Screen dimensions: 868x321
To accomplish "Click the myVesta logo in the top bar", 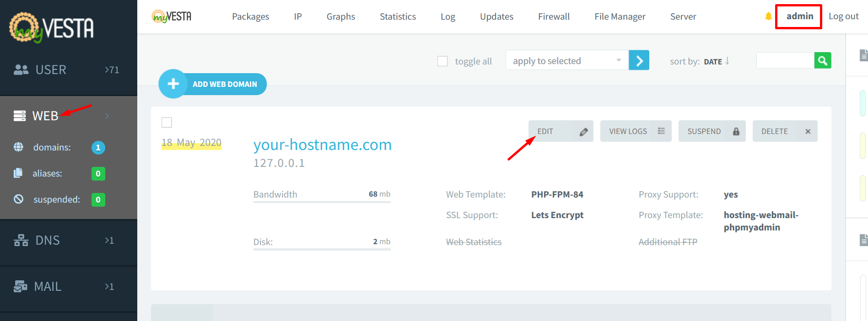I will [172, 16].
